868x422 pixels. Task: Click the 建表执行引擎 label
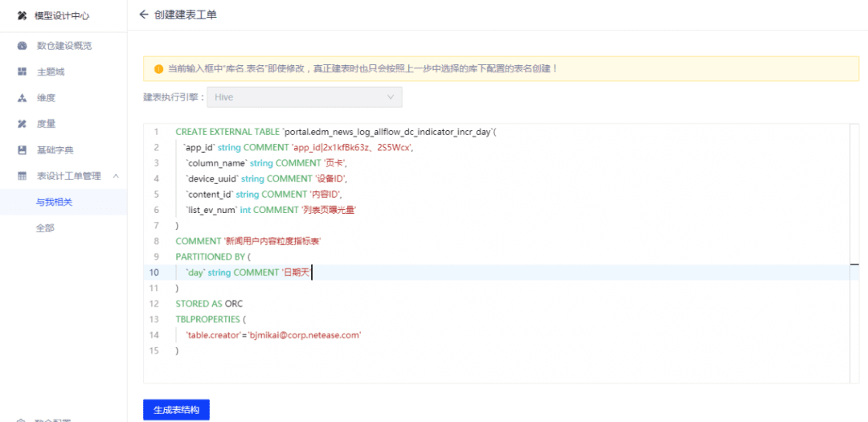[174, 97]
